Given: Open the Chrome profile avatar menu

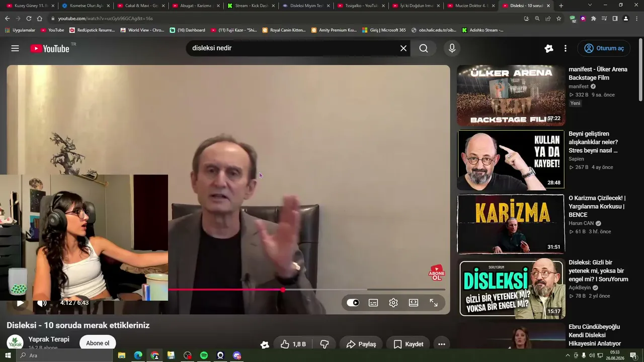Looking at the screenshot, I should tap(626, 19).
